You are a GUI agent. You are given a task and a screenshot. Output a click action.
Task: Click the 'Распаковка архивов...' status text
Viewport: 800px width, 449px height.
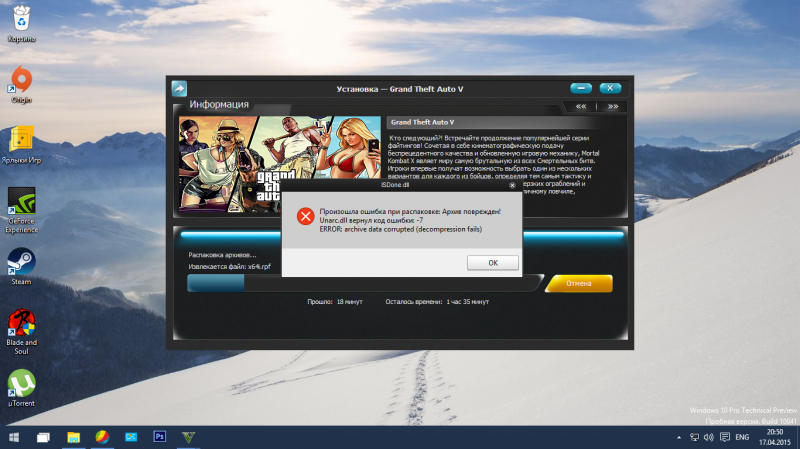222,255
